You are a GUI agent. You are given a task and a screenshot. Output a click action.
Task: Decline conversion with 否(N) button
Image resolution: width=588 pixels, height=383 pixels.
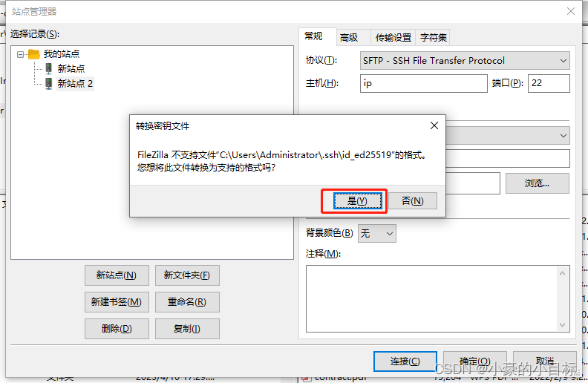point(413,201)
